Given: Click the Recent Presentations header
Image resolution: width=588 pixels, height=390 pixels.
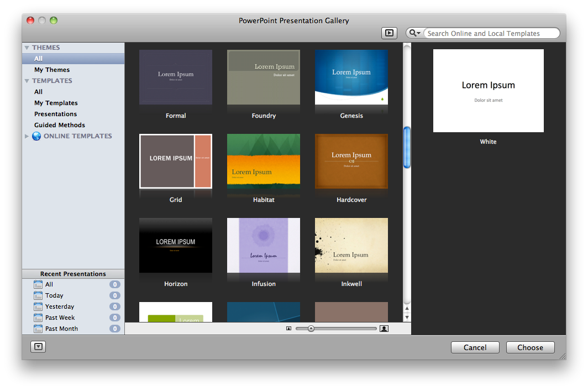Looking at the screenshot, I should [73, 274].
